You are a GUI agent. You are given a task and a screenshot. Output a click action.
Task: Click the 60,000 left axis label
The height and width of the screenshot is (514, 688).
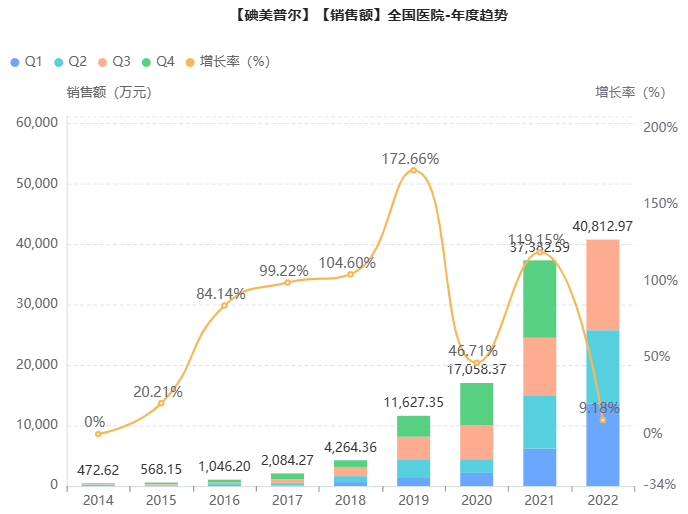[x=37, y=122]
